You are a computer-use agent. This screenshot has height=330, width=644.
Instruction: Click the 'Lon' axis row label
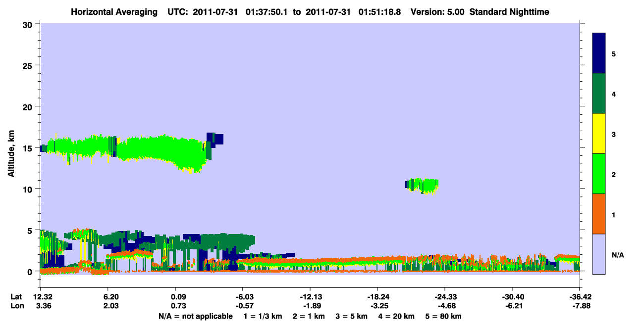tap(16, 306)
